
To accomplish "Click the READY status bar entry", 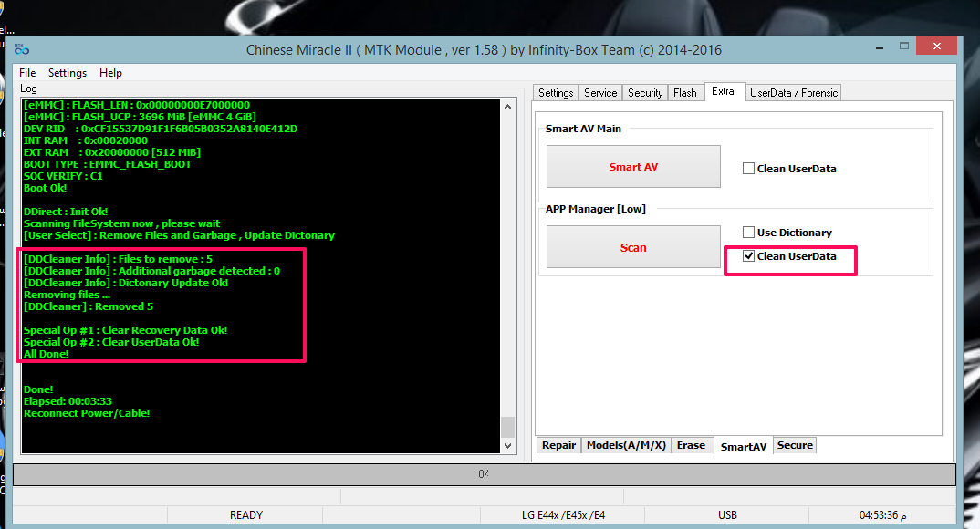I will (x=245, y=514).
